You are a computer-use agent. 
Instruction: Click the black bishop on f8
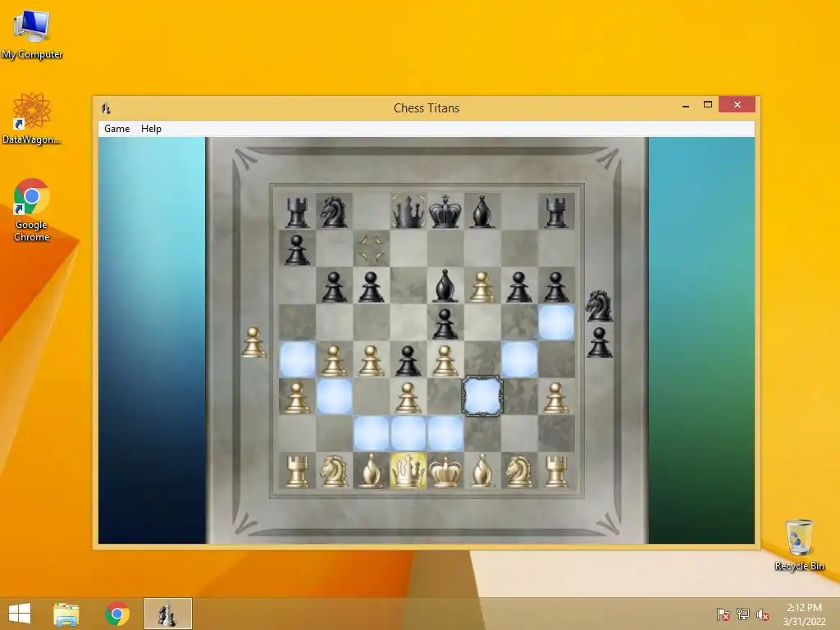(x=482, y=211)
